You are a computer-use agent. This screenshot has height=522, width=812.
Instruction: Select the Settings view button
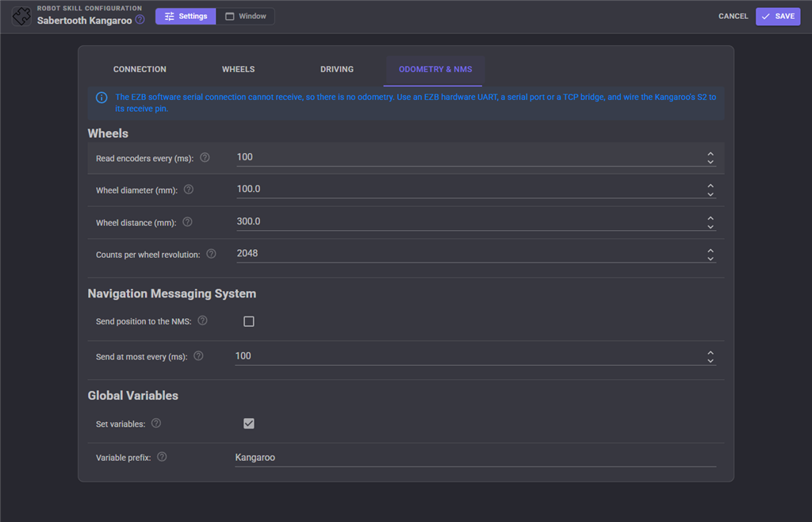tap(186, 17)
